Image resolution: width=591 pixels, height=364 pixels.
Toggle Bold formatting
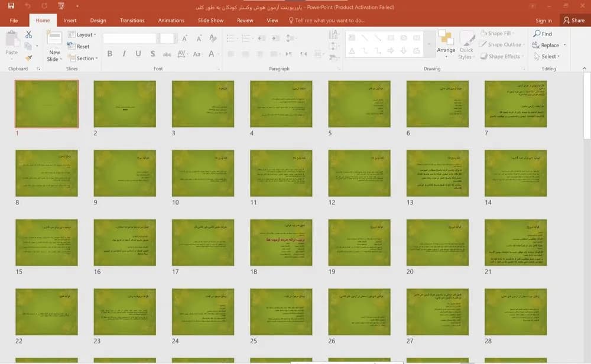(110, 54)
